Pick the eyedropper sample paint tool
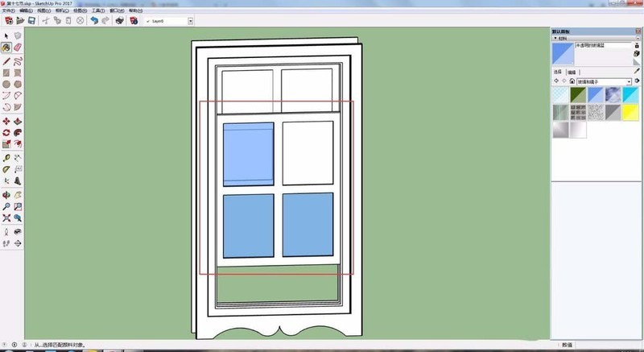Image resolution: width=644 pixels, height=352 pixels. (637, 72)
